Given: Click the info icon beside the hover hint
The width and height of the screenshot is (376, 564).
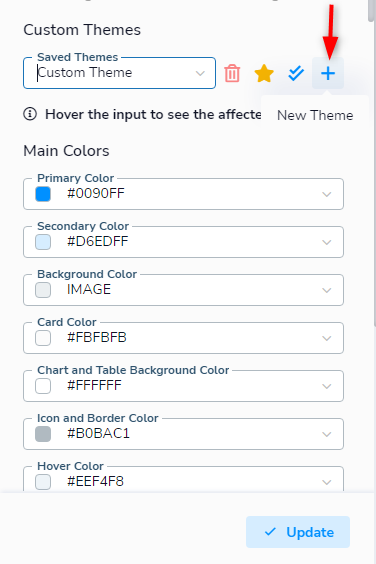Looking at the screenshot, I should tap(30, 114).
